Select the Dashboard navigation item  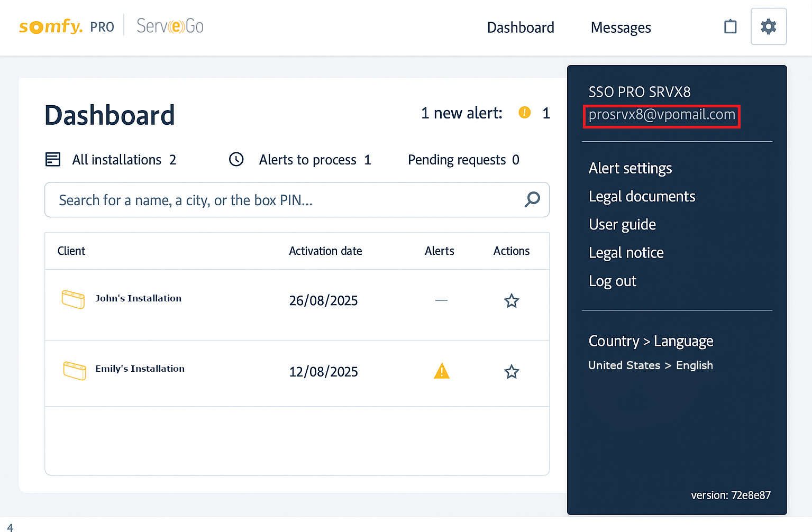(520, 27)
